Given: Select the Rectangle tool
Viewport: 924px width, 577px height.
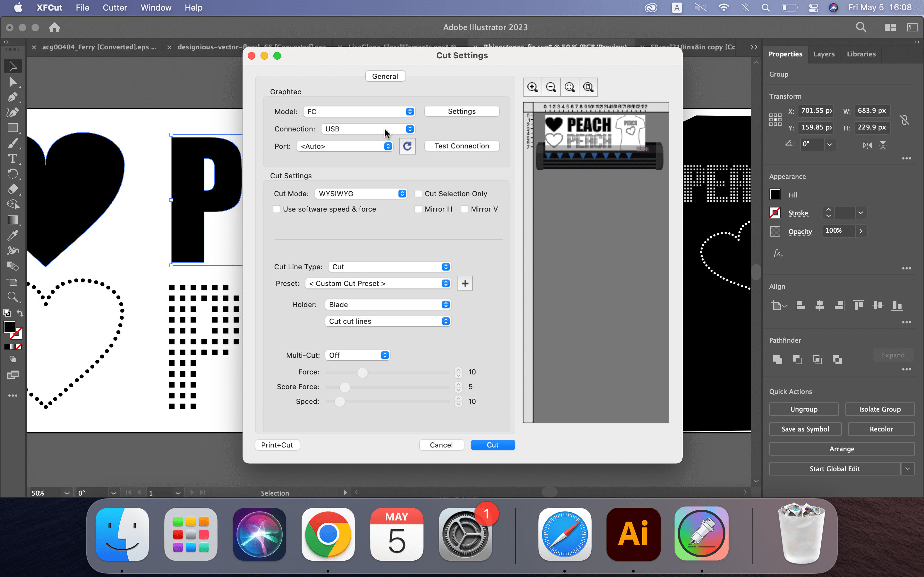Looking at the screenshot, I should click(x=13, y=128).
